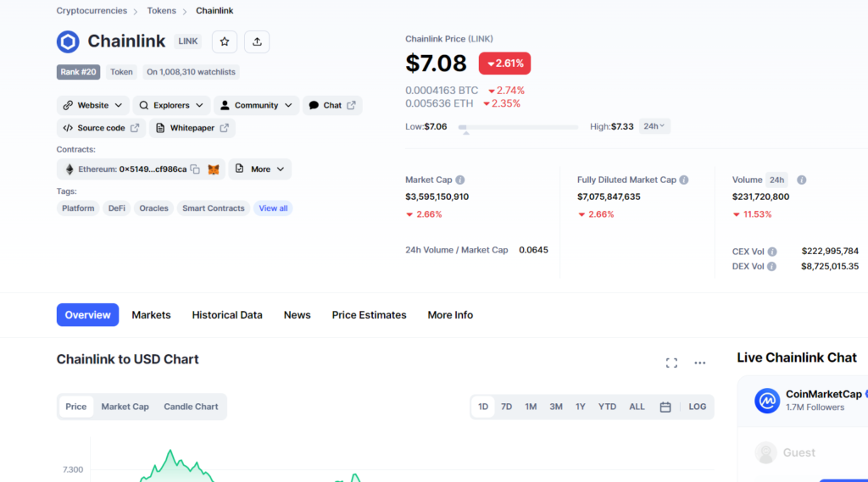Click Market Cap info icon
868x482 pixels.
pyautogui.click(x=460, y=180)
